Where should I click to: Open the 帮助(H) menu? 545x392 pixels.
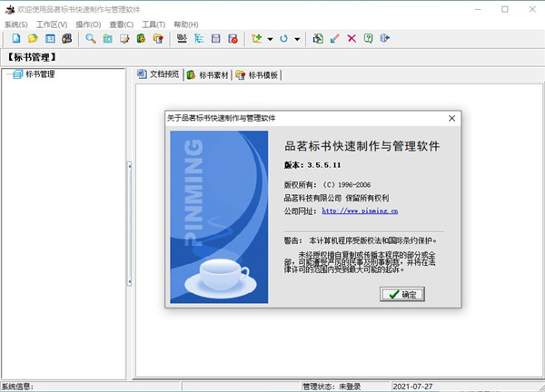point(186,24)
